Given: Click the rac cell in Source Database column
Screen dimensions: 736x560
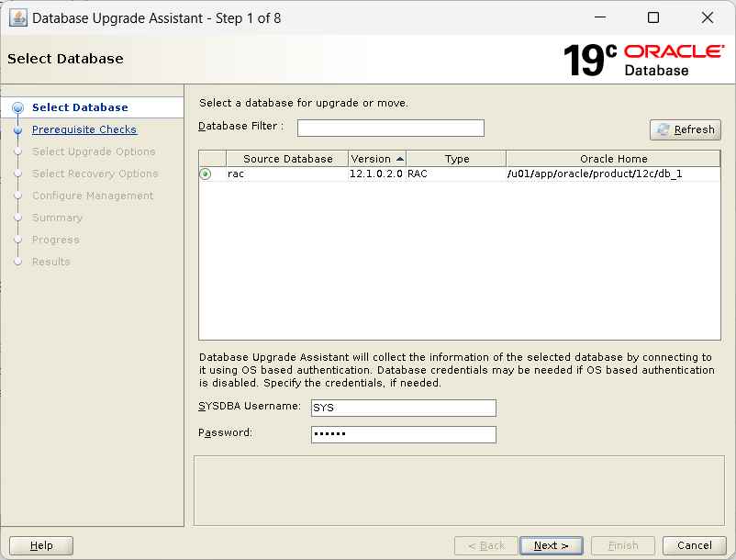Looking at the screenshot, I should point(287,174).
